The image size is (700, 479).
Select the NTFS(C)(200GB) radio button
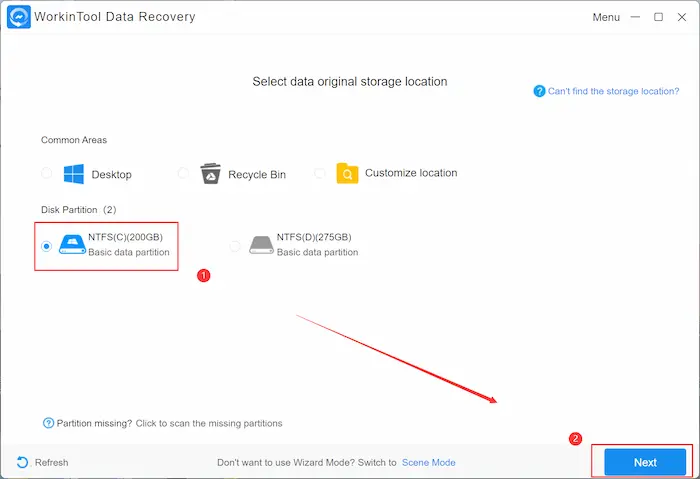pyautogui.click(x=47, y=246)
